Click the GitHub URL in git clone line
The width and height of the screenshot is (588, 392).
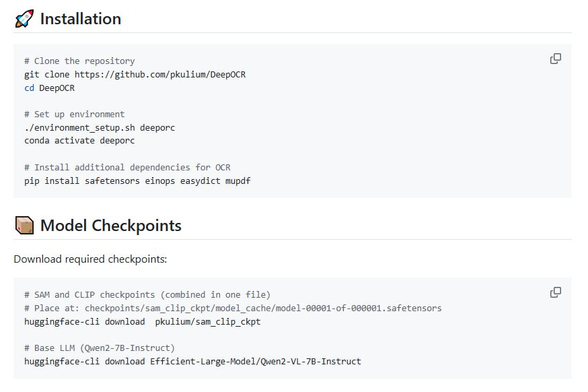[x=160, y=74]
